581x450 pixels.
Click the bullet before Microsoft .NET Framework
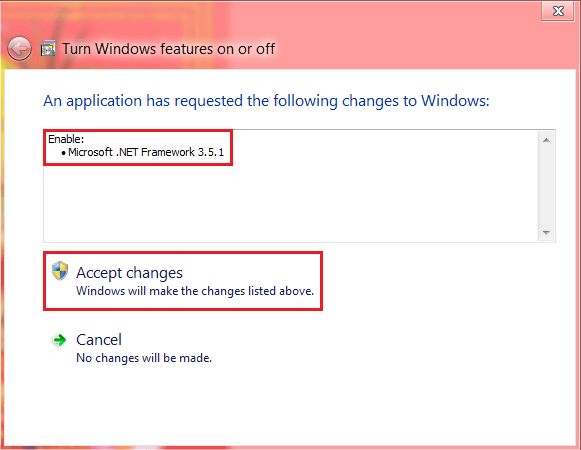(64, 153)
